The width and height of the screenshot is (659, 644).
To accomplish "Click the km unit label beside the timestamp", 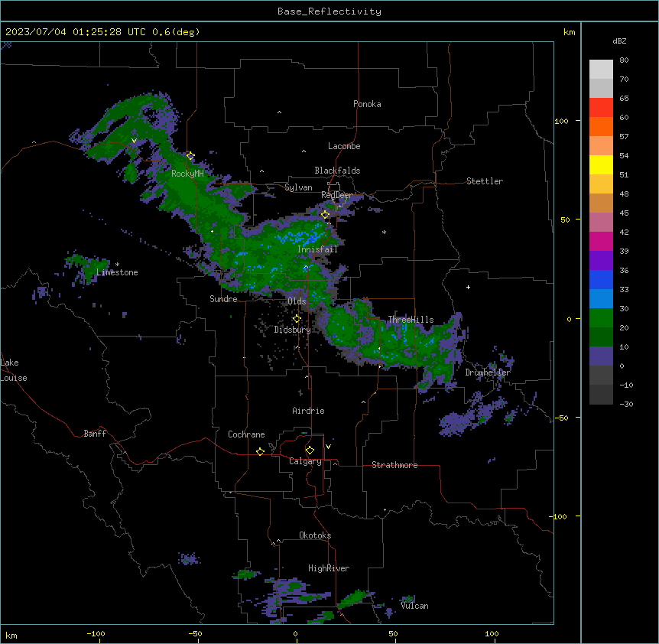I will pyautogui.click(x=570, y=32).
